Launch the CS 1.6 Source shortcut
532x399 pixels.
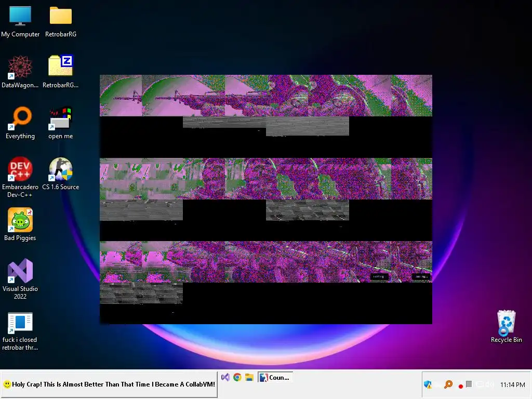pyautogui.click(x=61, y=174)
